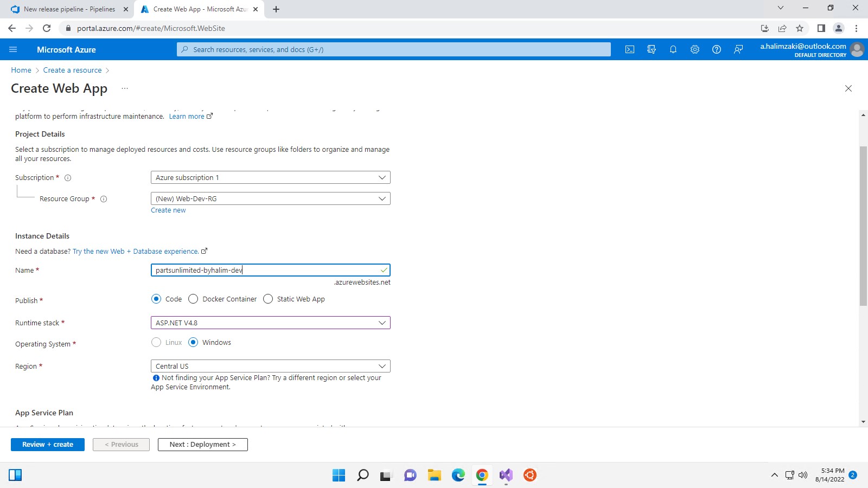
Task: Open Visual Studio from the taskbar
Action: coord(506,476)
